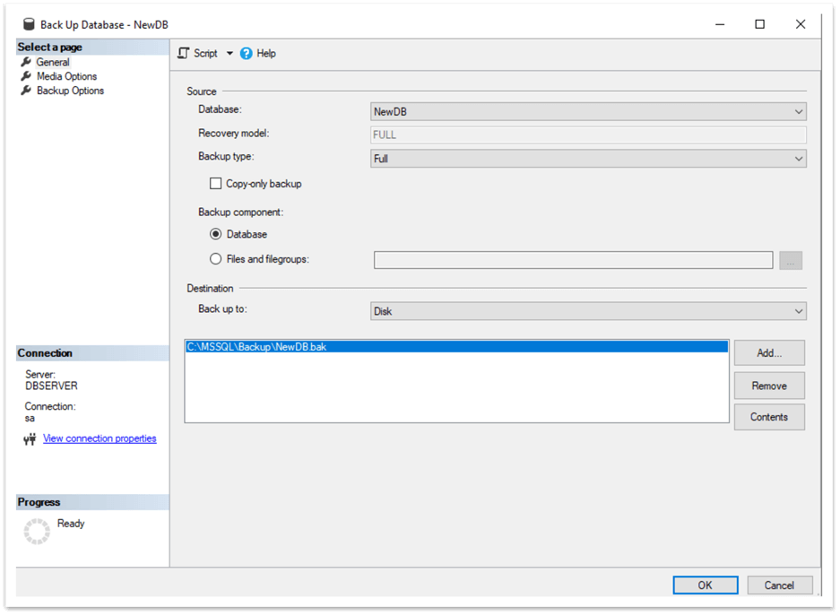Switch to the Media Options page

tap(67, 76)
